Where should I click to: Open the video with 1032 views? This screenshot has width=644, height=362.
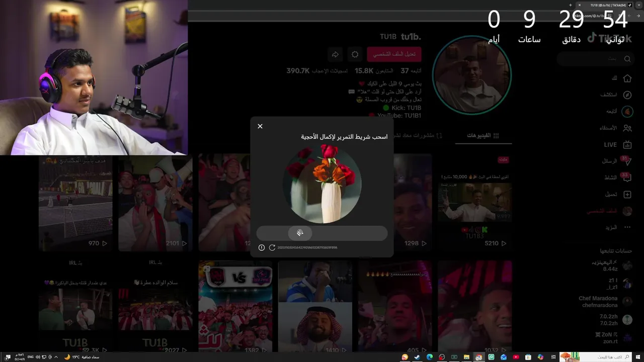[474, 306]
